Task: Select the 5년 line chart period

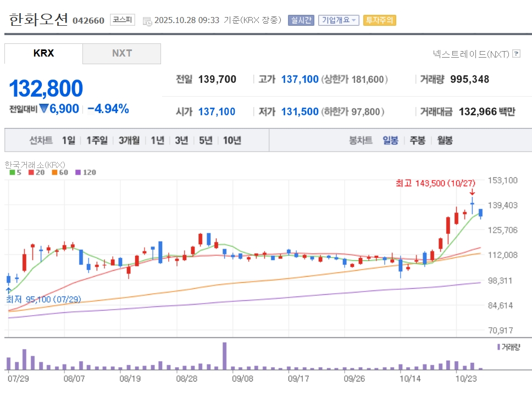Action: [x=206, y=140]
